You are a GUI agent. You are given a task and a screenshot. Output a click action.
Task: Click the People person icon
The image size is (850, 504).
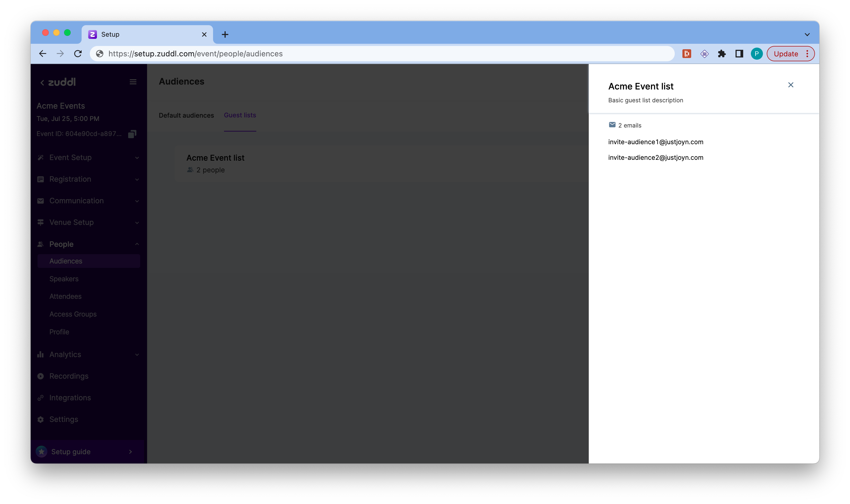[41, 244]
